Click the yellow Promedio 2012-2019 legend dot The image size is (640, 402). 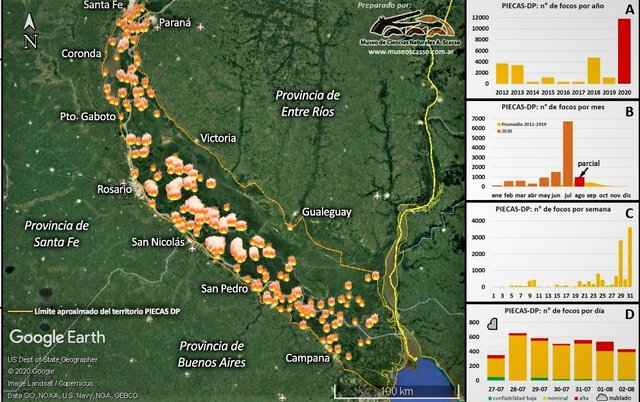(x=498, y=124)
